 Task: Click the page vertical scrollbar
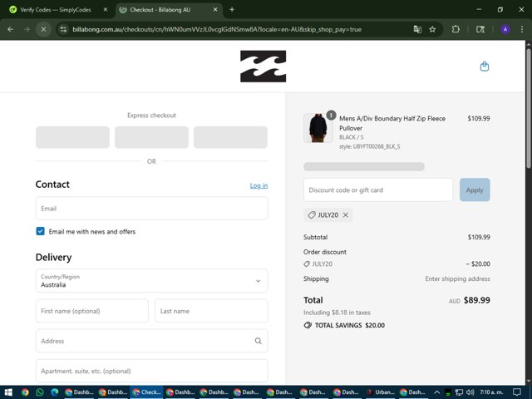[529, 109]
